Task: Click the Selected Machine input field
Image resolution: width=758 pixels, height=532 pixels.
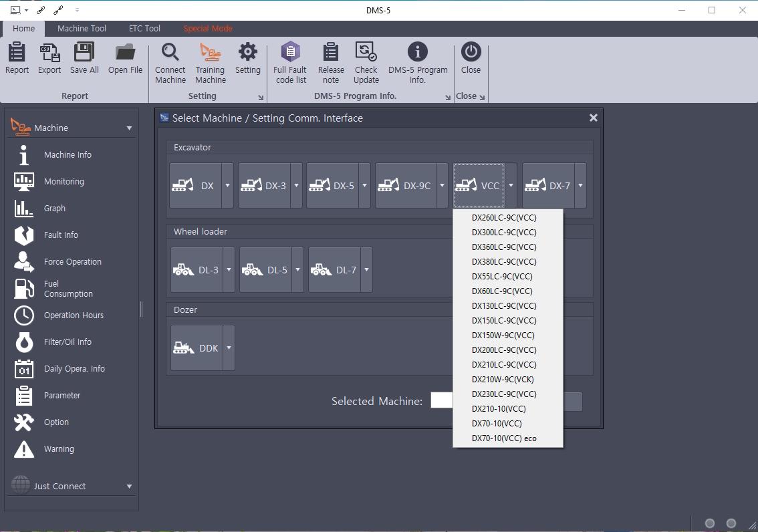Action: tap(442, 400)
